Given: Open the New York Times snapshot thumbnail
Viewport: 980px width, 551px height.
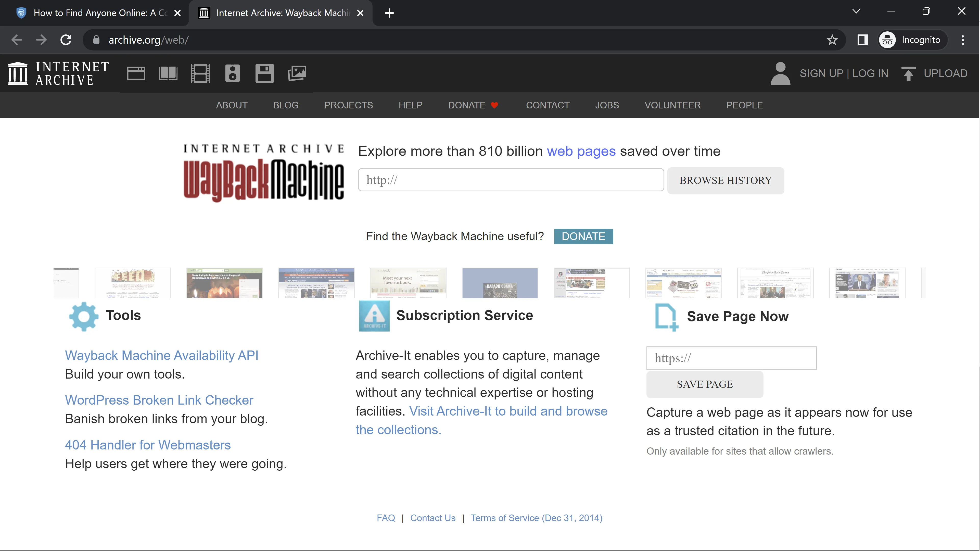Looking at the screenshot, I should 775,283.
